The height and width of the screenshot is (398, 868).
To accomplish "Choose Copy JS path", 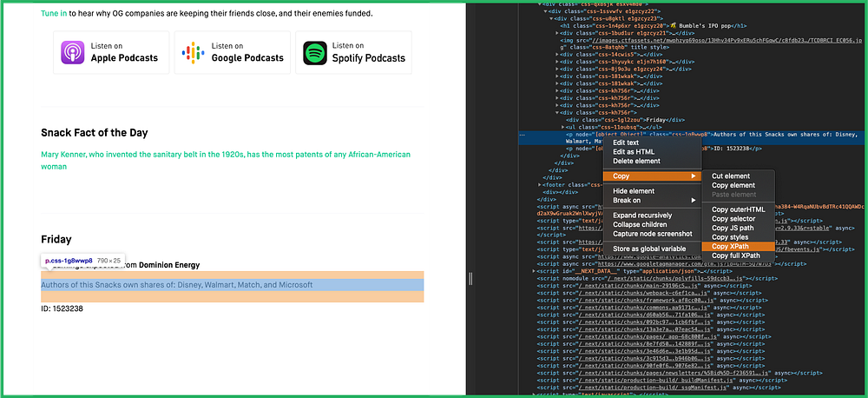I will [x=733, y=228].
